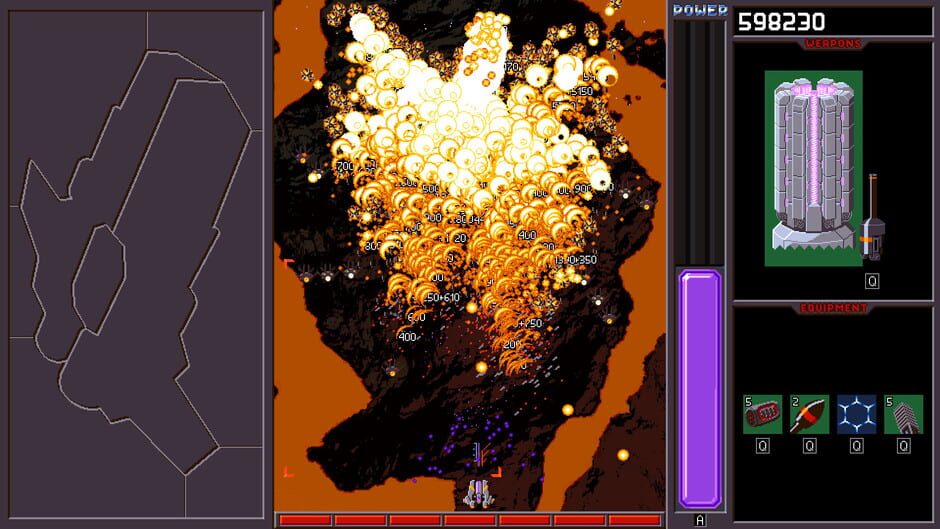The height and width of the screenshot is (529, 940).
Task: Click the POWER label
Action: coord(700,10)
